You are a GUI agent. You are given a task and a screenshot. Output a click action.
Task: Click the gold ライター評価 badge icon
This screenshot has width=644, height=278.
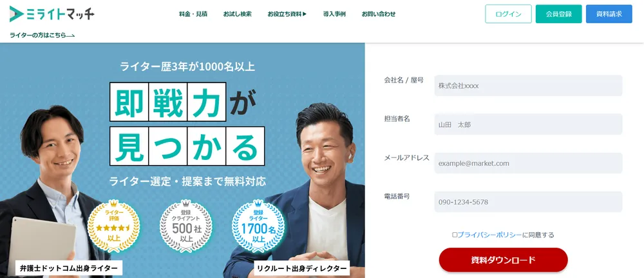(114, 225)
